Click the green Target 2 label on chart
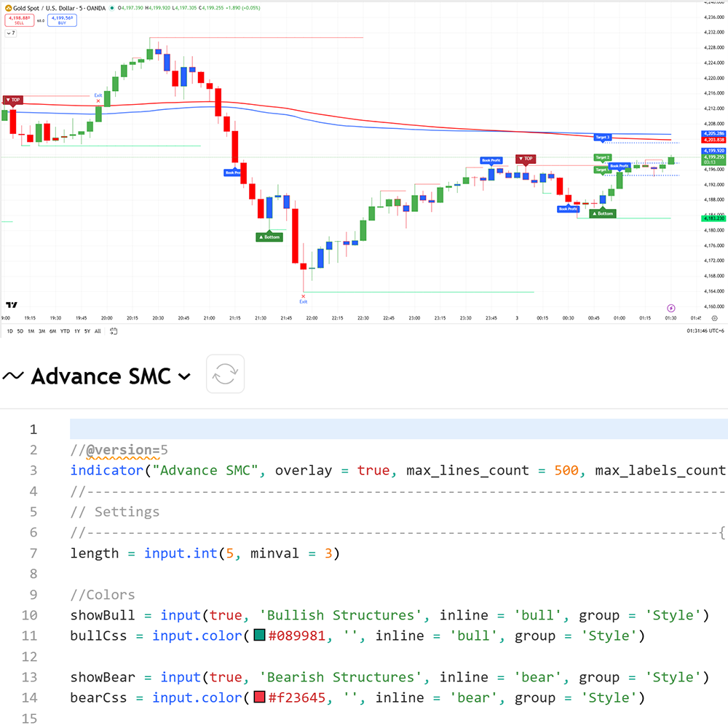The width and height of the screenshot is (728, 728). [602, 157]
